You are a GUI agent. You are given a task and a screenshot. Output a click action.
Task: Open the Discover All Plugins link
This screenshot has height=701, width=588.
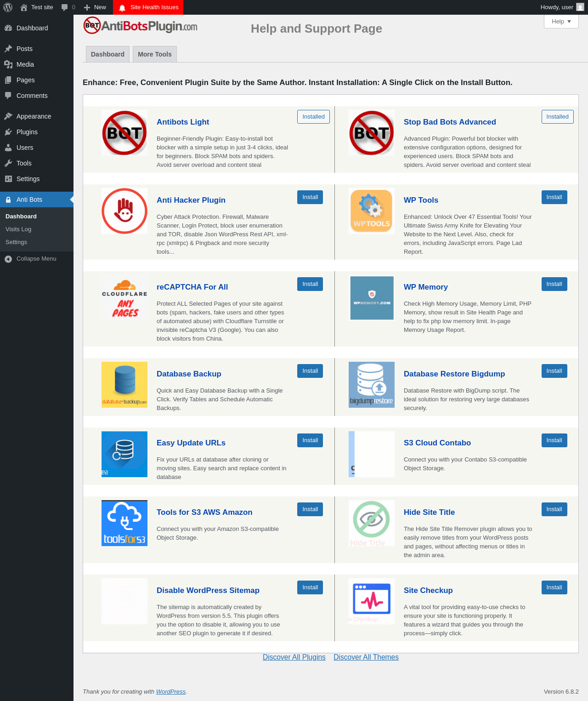[294, 657]
